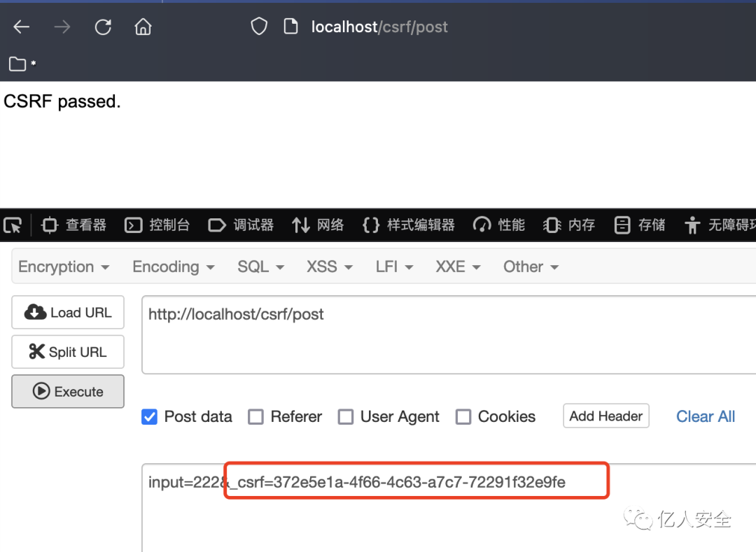Click the browser address bar localhost/csrf/post

click(379, 27)
